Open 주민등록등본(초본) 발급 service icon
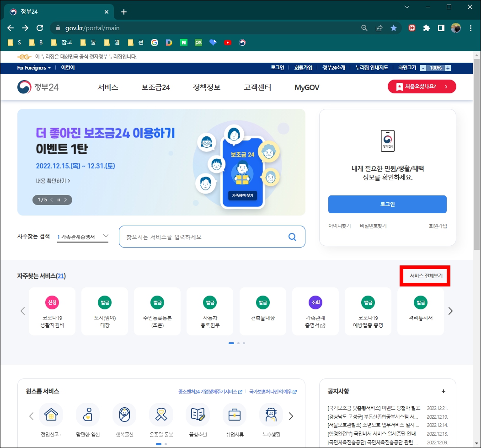 tap(157, 311)
